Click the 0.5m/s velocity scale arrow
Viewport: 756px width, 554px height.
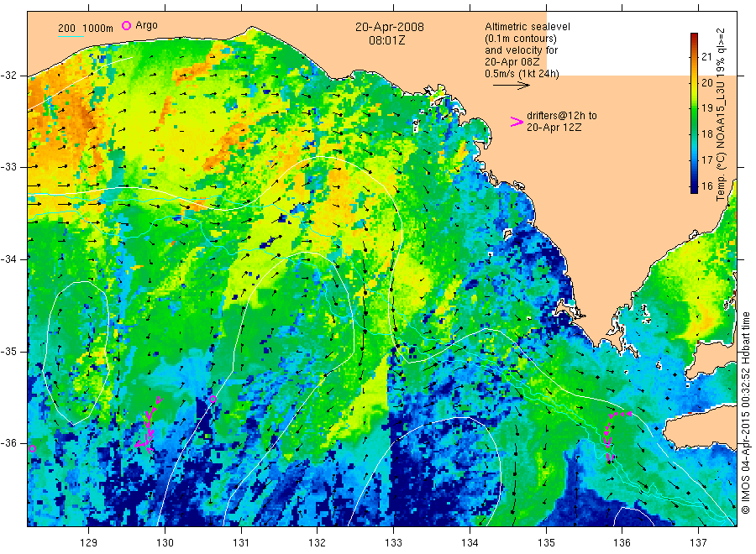pos(511,86)
